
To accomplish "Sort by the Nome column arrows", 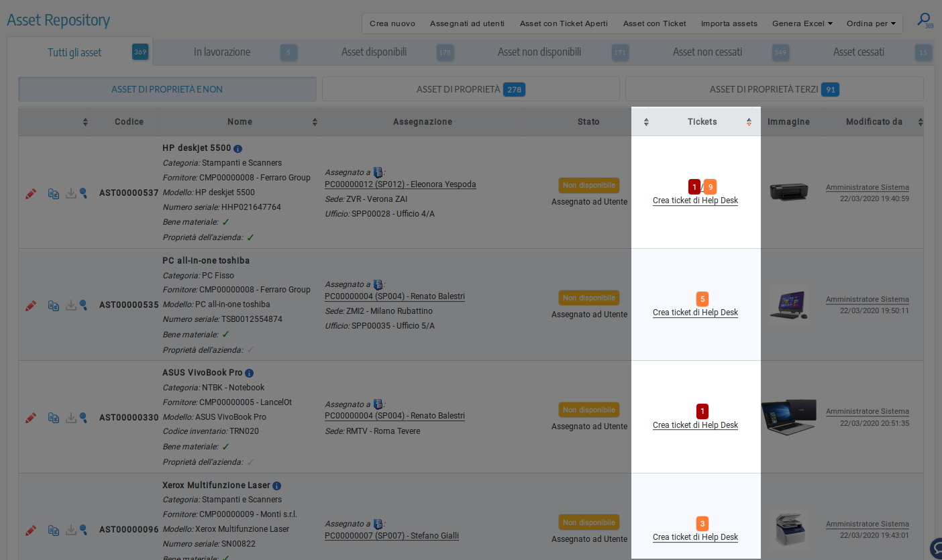I will click(x=315, y=122).
